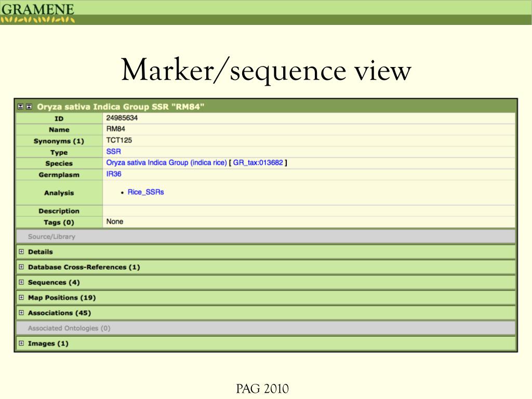Click the Gramene logo
The width and height of the screenshot is (532, 399).
37,12
